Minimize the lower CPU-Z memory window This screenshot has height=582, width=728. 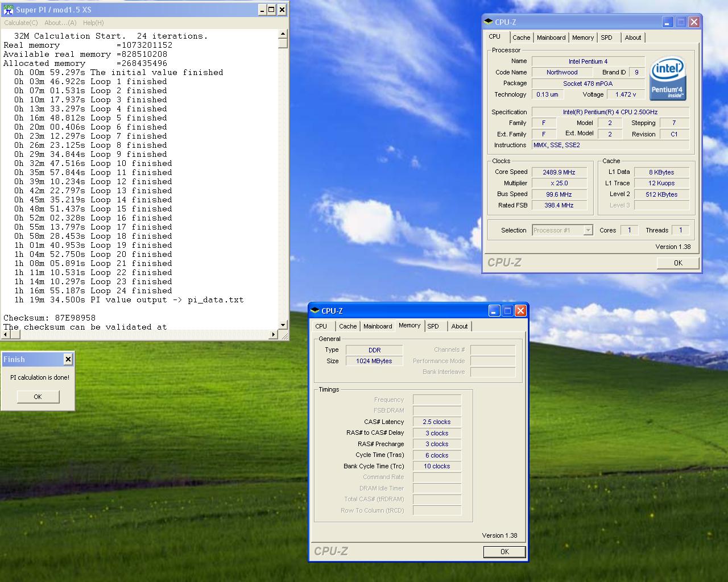pyautogui.click(x=494, y=311)
